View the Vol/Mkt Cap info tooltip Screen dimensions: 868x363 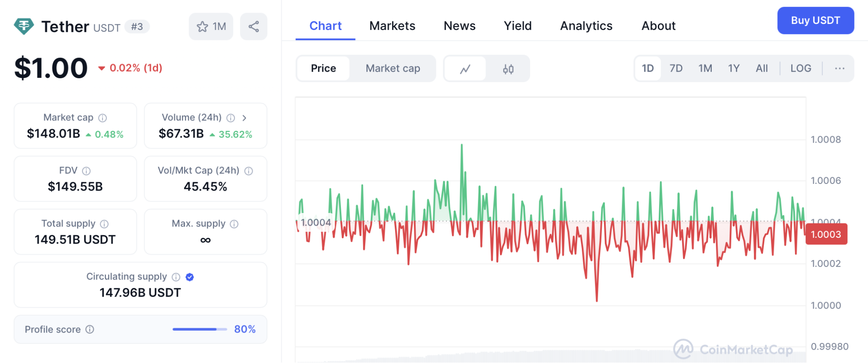coord(248,170)
